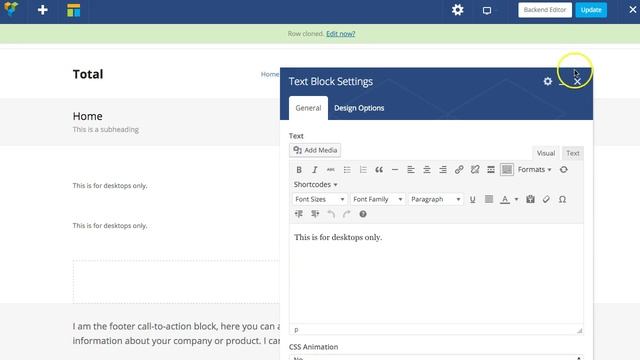Open page settings gear in top bar
The width and height of the screenshot is (640, 360).
point(458,10)
